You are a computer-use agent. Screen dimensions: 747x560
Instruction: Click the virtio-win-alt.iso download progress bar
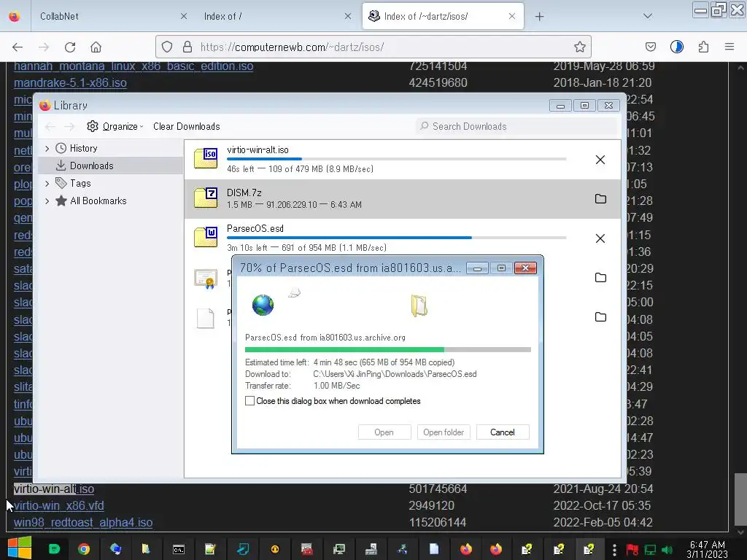(396, 159)
